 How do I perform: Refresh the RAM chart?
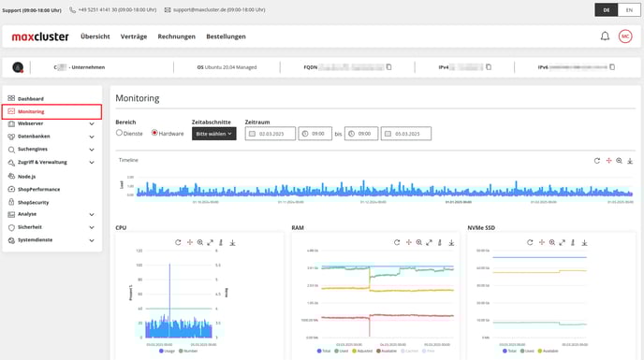[397, 242]
